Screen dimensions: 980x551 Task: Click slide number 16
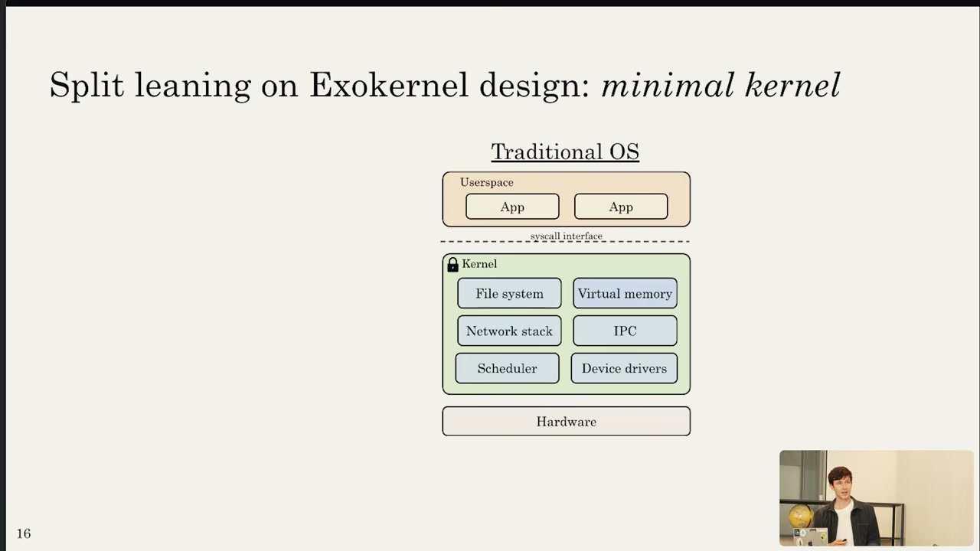[x=24, y=533]
